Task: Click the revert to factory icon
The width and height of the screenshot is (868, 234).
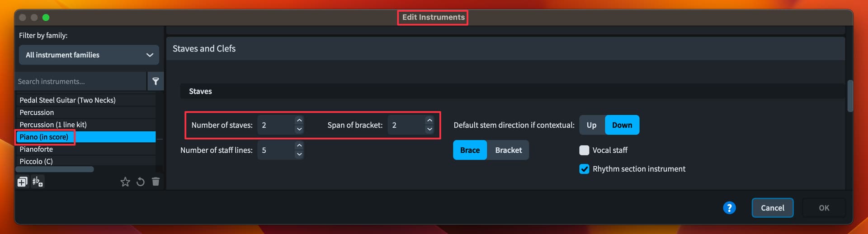Action: [x=141, y=182]
